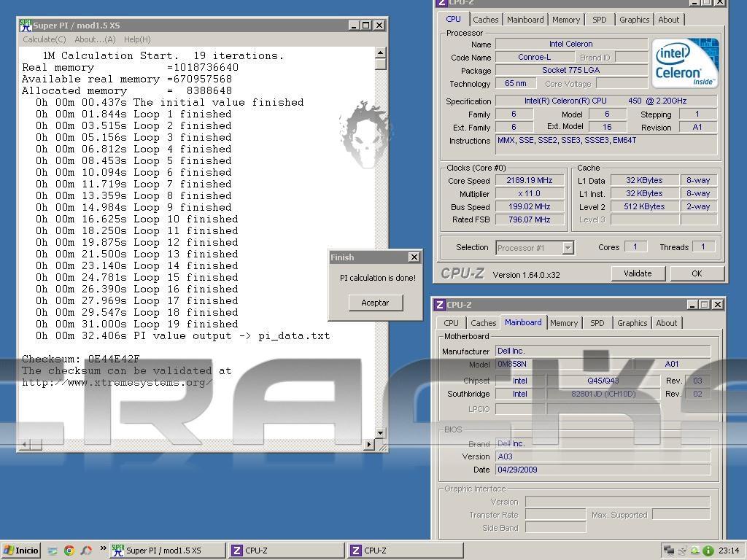Click the Code Name value Conroe-L
This screenshot has height=560, width=747.
(535, 57)
